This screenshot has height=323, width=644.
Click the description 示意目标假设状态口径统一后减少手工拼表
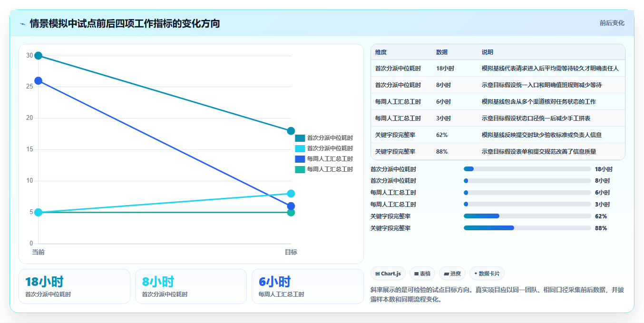click(536, 118)
